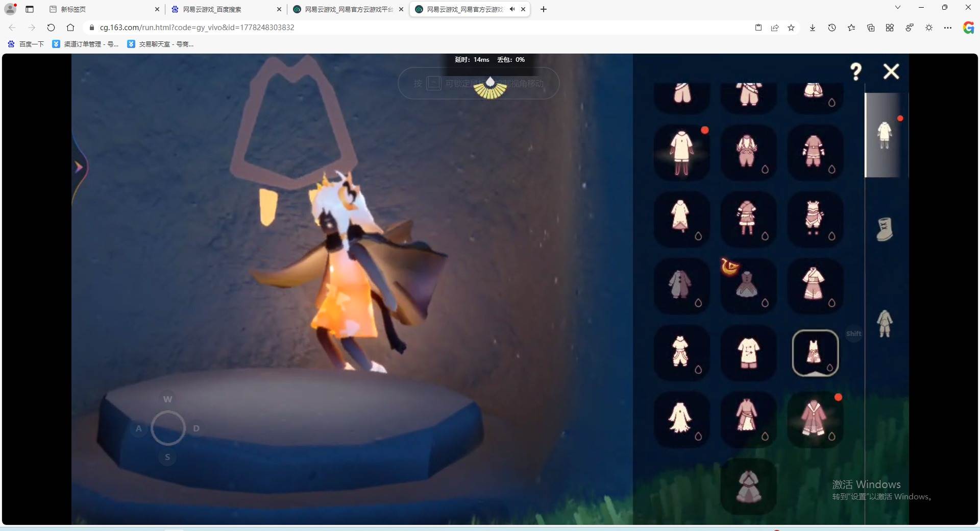The image size is (980, 531).
Task: Choose the white hooded robe outfit
Action: pyautogui.click(x=682, y=219)
